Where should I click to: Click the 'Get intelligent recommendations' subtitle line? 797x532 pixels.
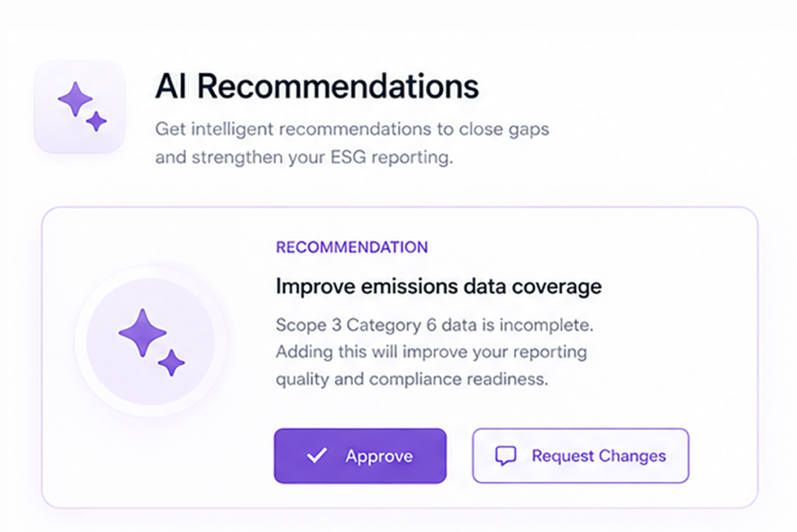353,129
